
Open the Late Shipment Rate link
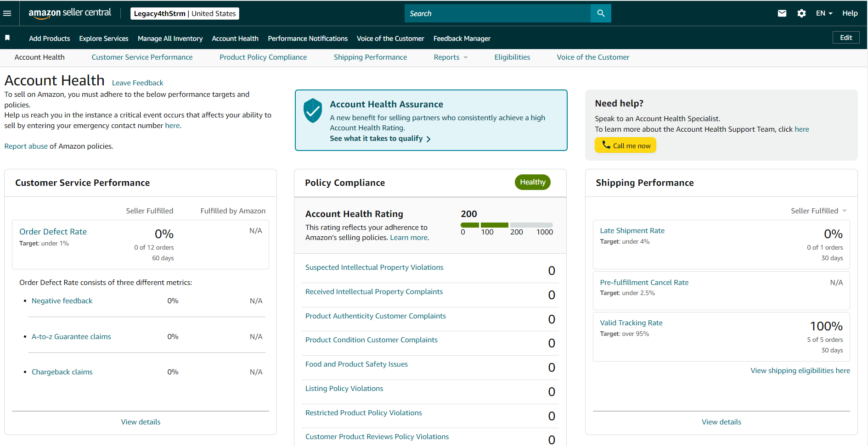pos(632,231)
